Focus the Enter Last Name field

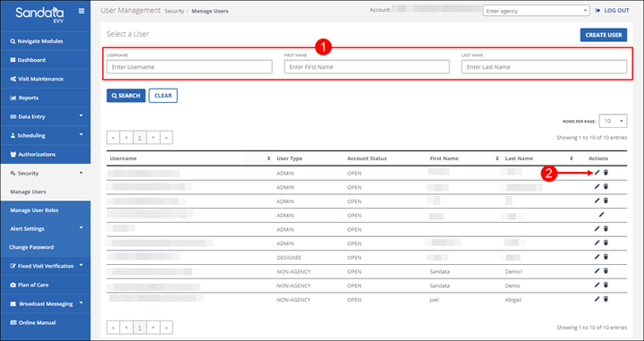point(544,67)
